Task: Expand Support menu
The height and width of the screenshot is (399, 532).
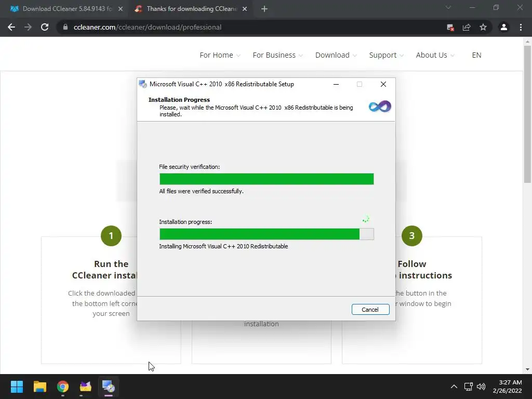Action: coord(387,55)
